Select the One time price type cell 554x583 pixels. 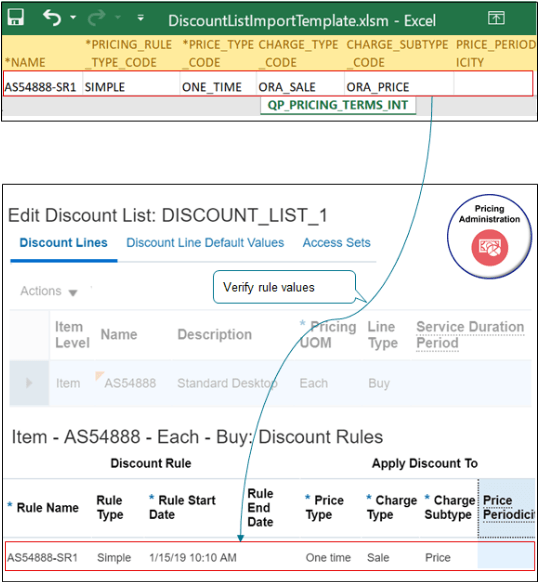(328, 558)
